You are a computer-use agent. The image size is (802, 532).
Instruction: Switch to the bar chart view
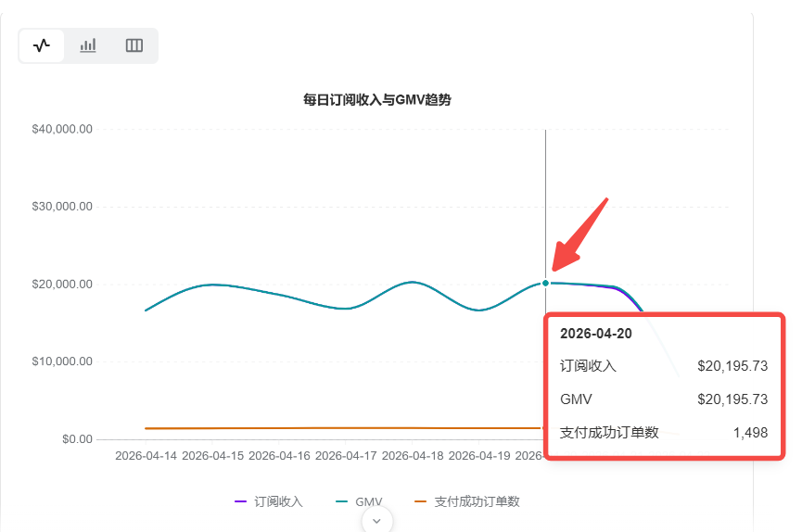pyautogui.click(x=88, y=45)
